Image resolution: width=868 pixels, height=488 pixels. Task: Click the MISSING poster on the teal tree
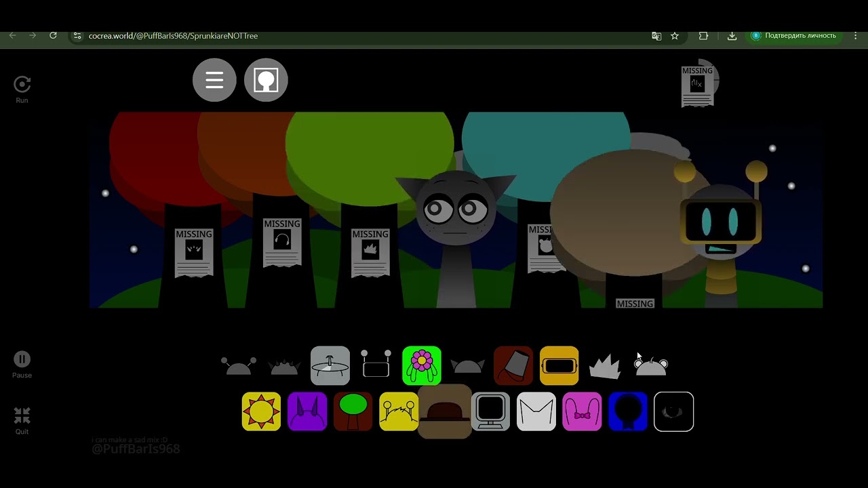coord(542,248)
